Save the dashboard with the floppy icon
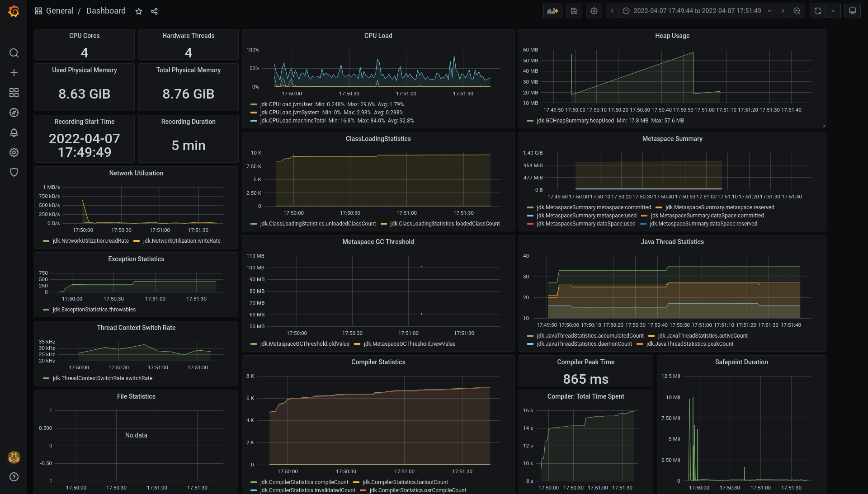868x494 pixels. pyautogui.click(x=574, y=10)
